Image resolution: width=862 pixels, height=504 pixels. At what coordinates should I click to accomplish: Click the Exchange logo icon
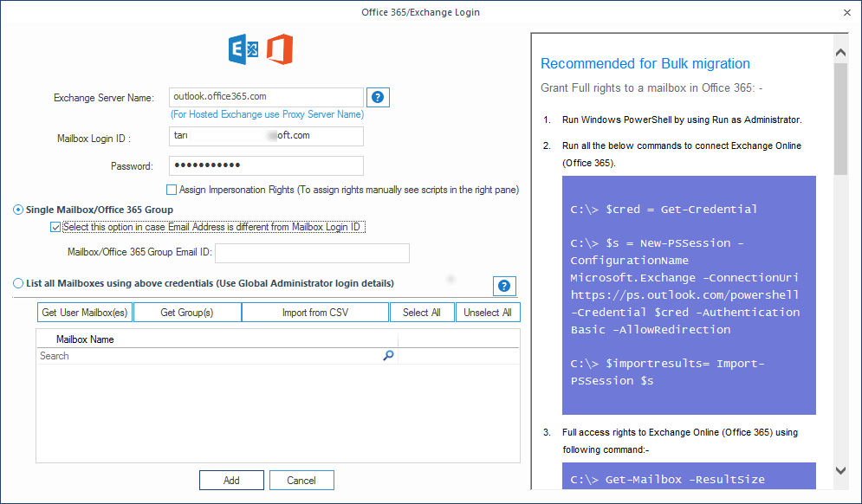[x=243, y=49]
